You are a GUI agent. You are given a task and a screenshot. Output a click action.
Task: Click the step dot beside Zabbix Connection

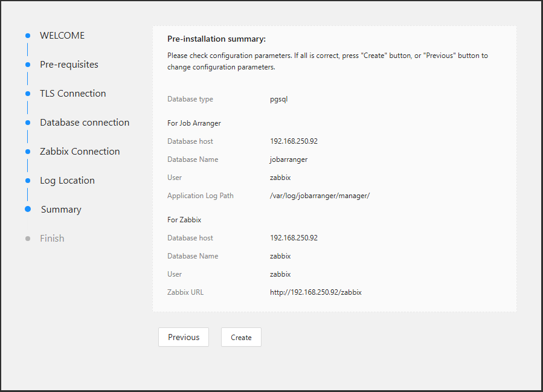point(28,152)
